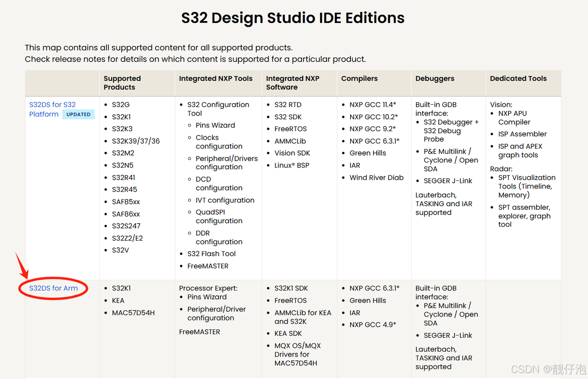Viewport: 588px width, 379px height.
Task: Click the "S32G" product entry
Action: tap(120, 105)
